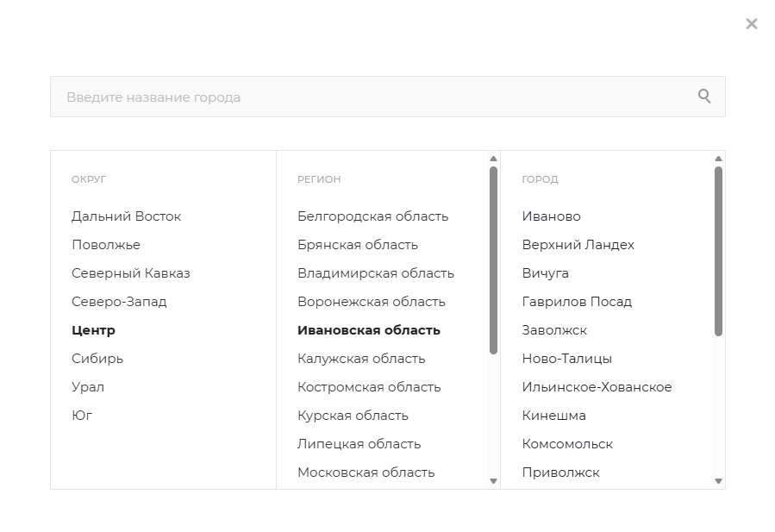Click the region list scrollbar thumb
Image resolution: width=775 pixels, height=532 pixels.
[493, 260]
